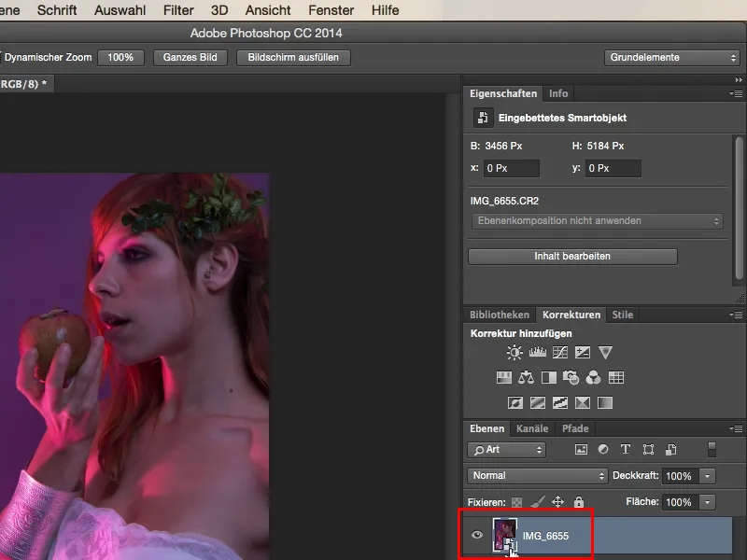Open the Schrift menu
Image resolution: width=747 pixels, height=560 pixels.
(x=57, y=10)
